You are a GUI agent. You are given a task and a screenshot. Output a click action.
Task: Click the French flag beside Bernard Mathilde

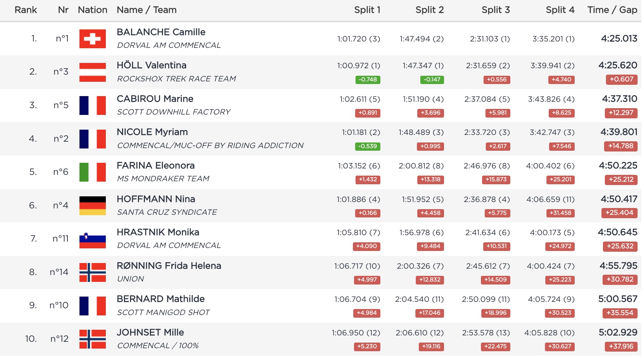pos(92,306)
